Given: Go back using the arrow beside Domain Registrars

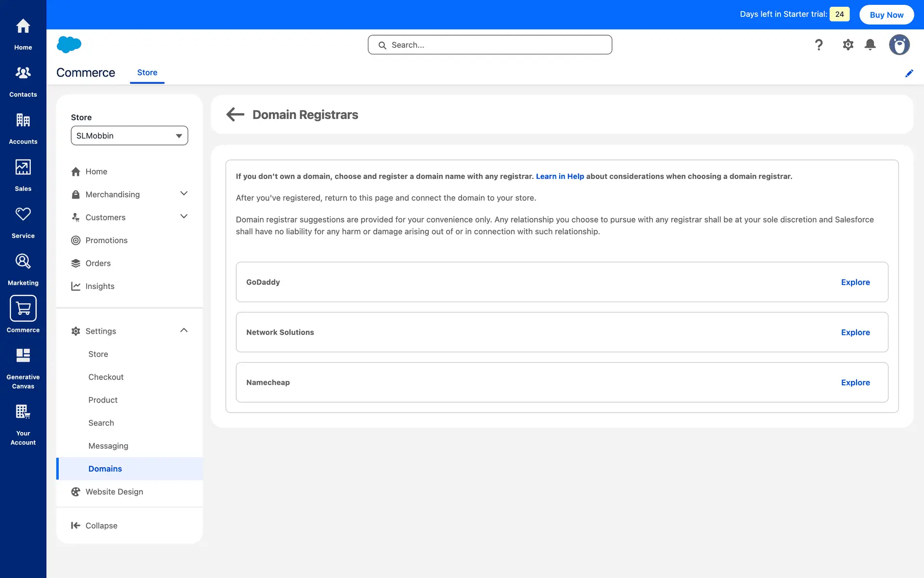Looking at the screenshot, I should coord(235,115).
